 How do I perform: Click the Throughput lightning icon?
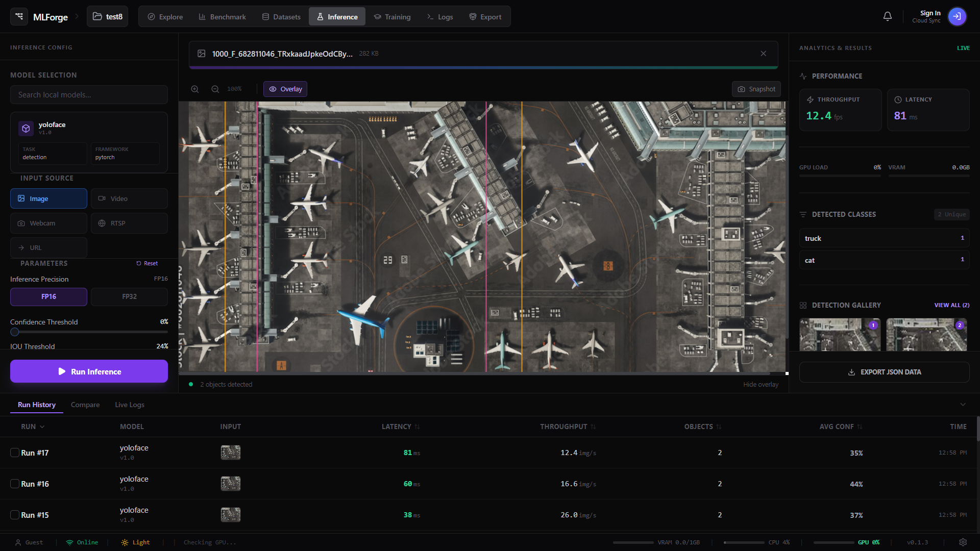tap(810, 99)
